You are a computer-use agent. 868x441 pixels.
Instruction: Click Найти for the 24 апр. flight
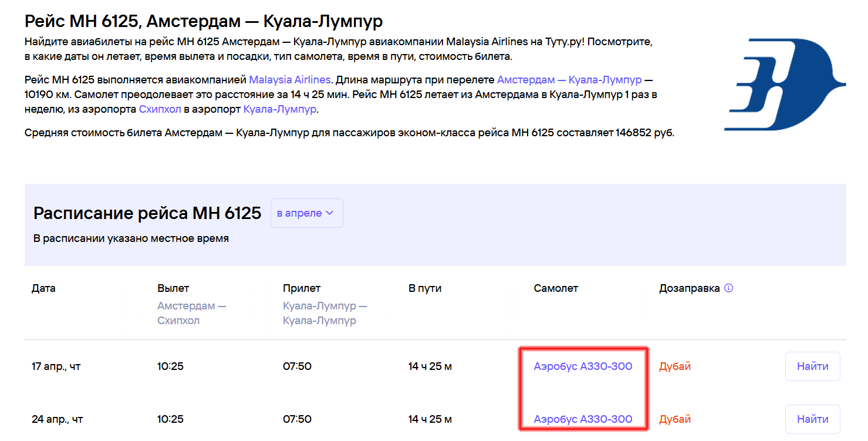pos(812,419)
